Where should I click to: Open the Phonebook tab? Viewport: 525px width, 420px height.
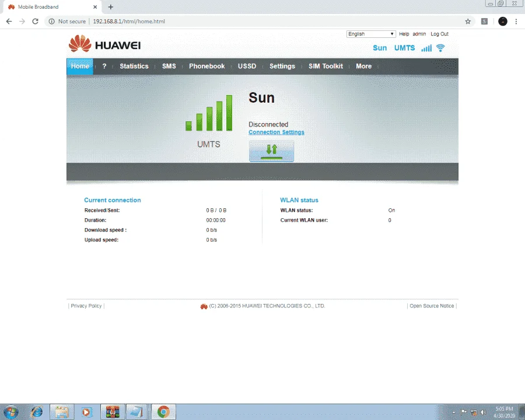[206, 66]
